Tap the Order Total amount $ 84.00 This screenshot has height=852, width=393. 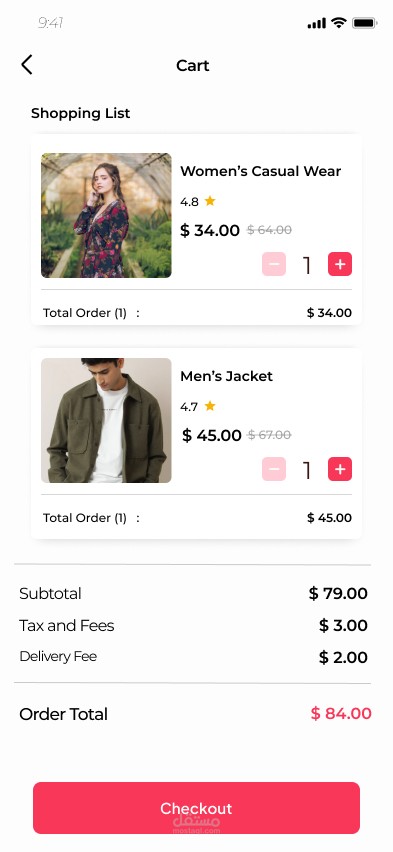click(341, 713)
